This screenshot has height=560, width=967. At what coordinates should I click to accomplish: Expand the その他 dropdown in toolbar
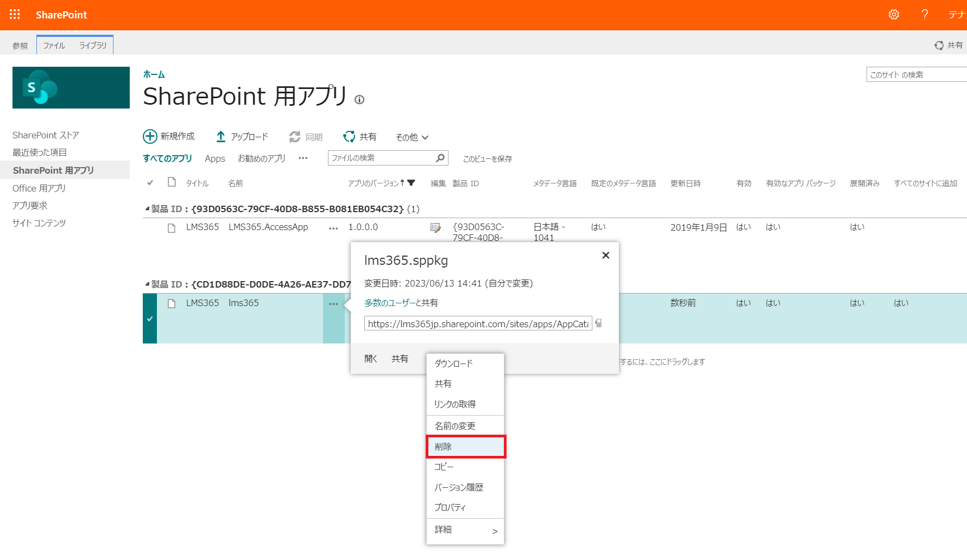pos(412,137)
